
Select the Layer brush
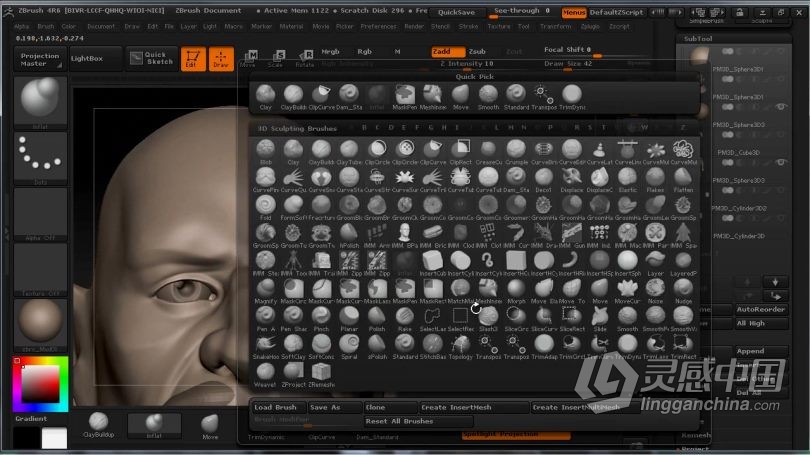click(656, 264)
